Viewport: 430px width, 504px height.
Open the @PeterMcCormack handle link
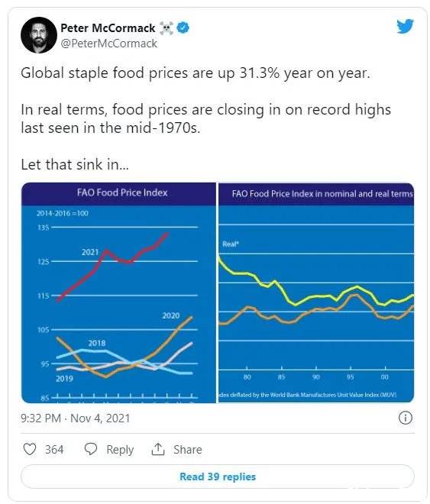click(x=109, y=44)
